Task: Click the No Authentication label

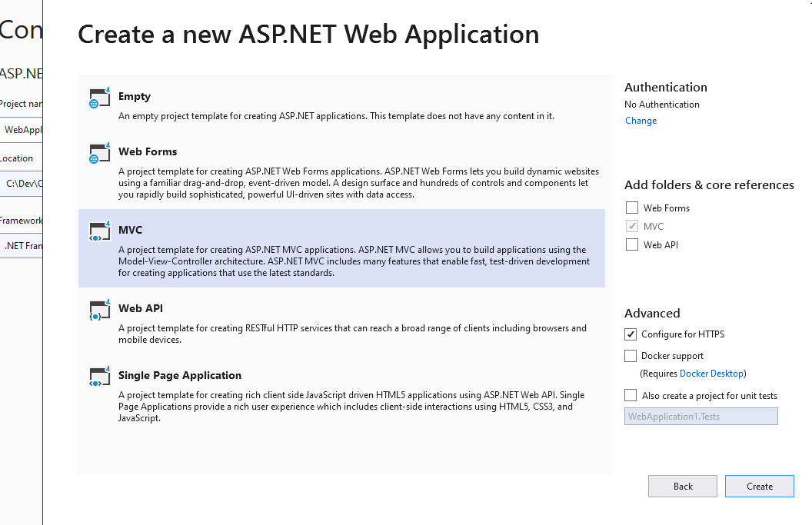Action: [662, 104]
